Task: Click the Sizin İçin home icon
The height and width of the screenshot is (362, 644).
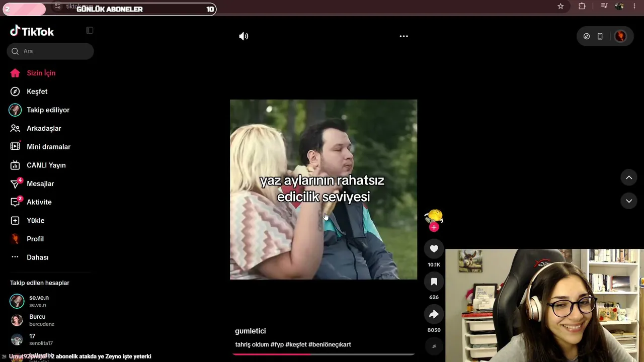Action: pyautogui.click(x=16, y=73)
